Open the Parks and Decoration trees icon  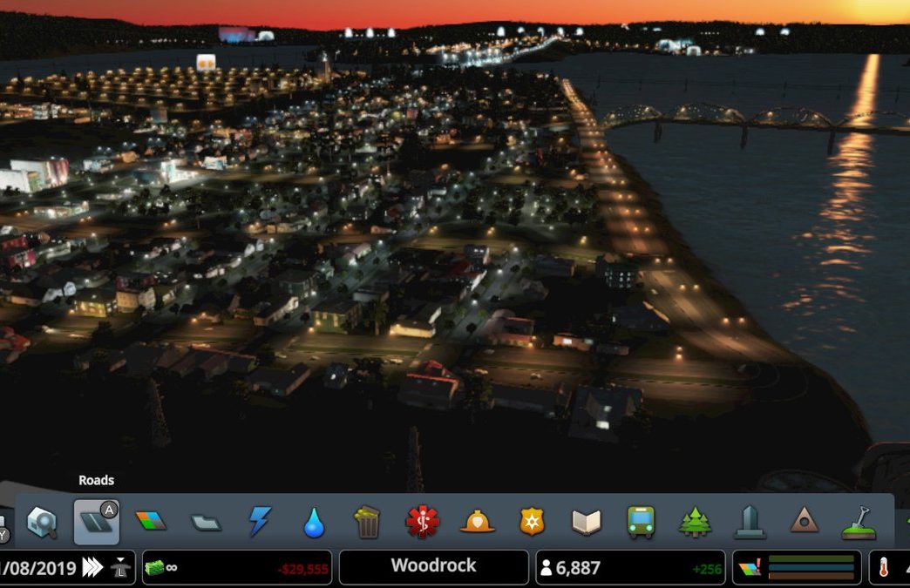[695, 522]
